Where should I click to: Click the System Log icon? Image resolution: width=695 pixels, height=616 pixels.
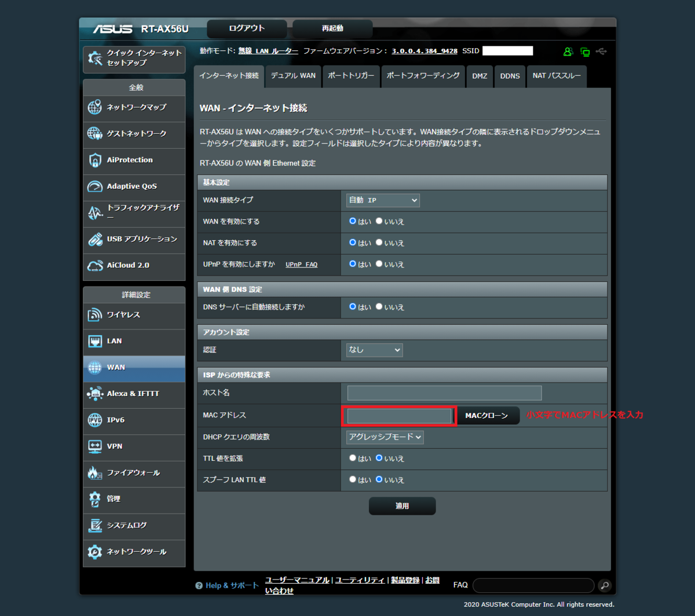coord(95,526)
